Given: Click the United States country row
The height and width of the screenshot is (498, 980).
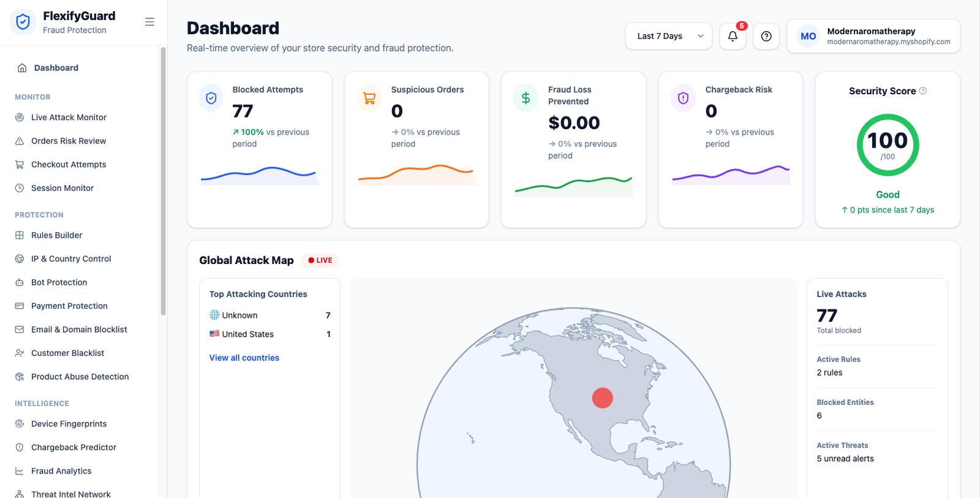Looking at the screenshot, I should click(270, 334).
